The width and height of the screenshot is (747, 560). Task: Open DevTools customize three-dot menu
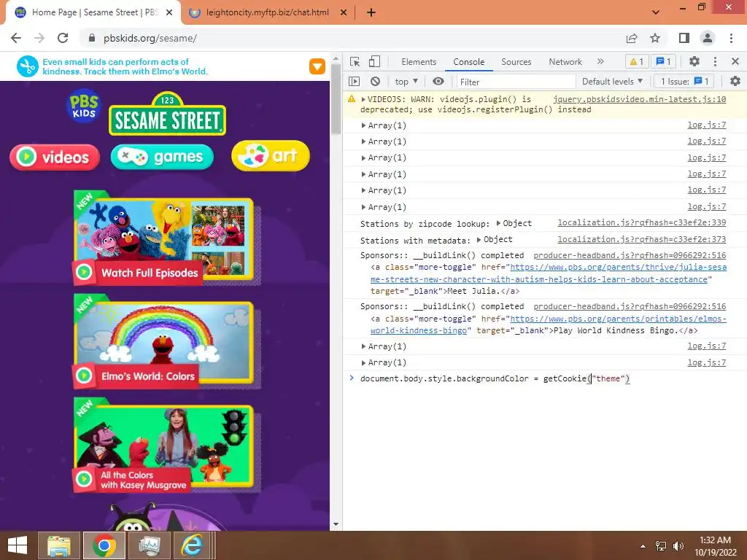click(x=715, y=61)
